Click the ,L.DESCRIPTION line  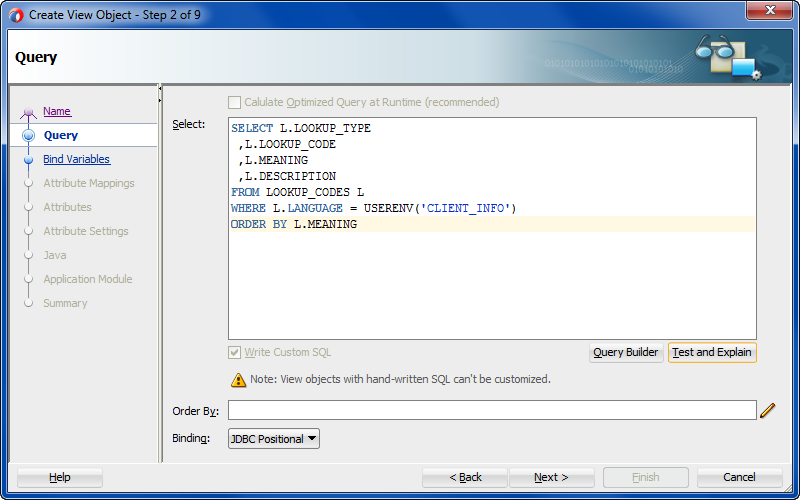287,177
